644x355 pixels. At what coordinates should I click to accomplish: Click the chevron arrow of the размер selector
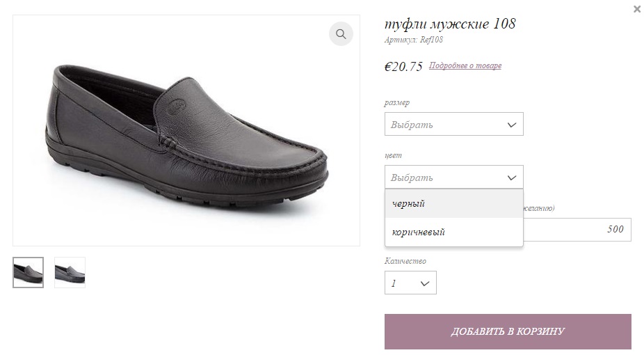tap(511, 125)
